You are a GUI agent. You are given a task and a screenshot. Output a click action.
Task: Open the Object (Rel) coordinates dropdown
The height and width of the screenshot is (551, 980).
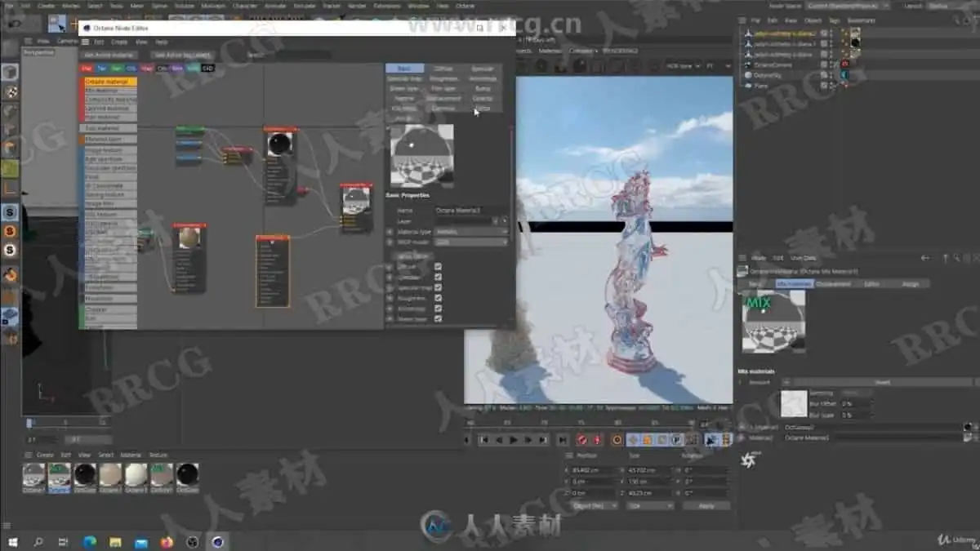click(596, 506)
